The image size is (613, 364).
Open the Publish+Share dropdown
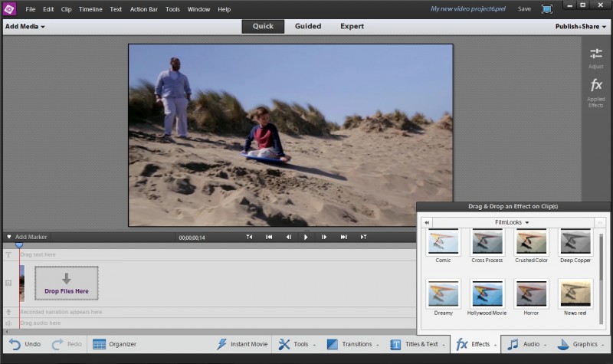582,26
